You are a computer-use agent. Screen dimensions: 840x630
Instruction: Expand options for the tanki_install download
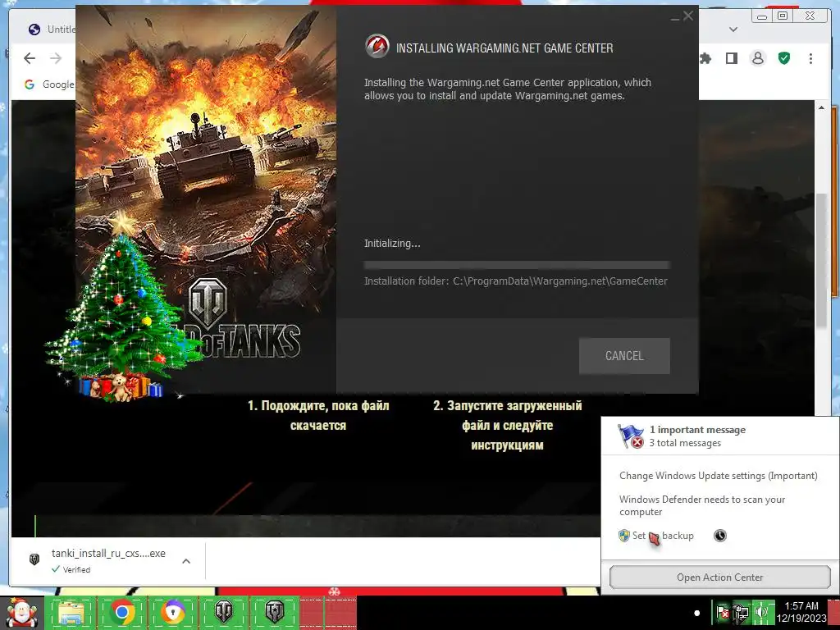tap(186, 561)
